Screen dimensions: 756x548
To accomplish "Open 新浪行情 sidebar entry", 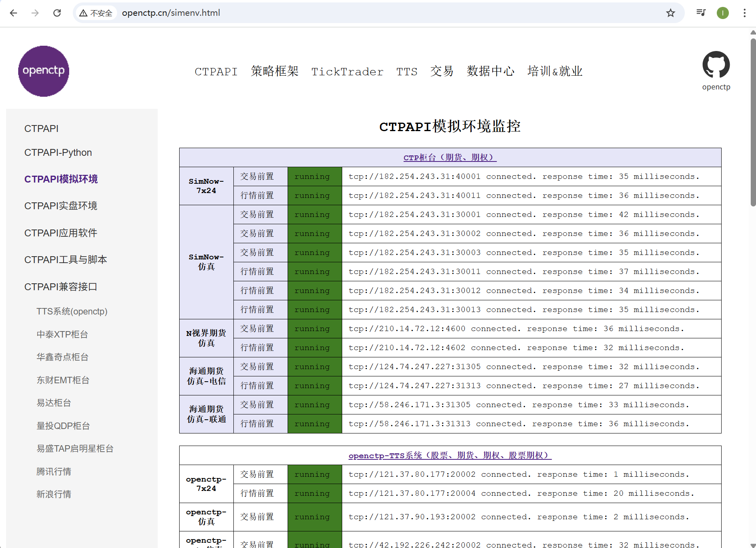I will (x=54, y=495).
